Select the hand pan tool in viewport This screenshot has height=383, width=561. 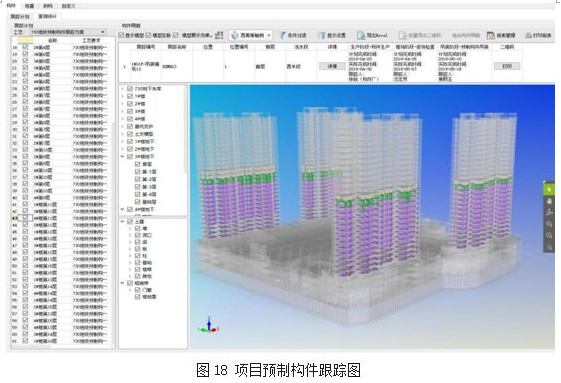548,201
